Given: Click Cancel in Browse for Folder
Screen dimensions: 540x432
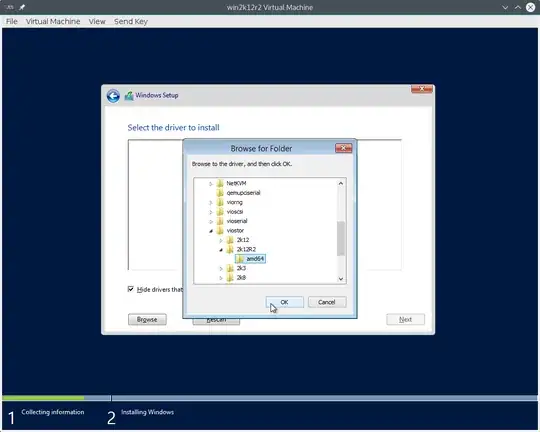Looking at the screenshot, I should tap(327, 302).
